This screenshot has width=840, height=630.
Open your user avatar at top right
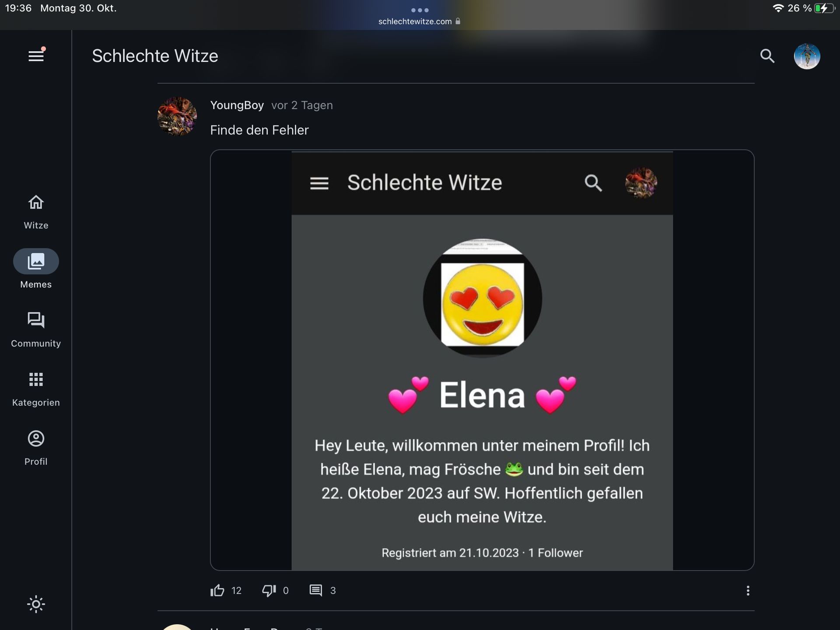[x=807, y=56]
